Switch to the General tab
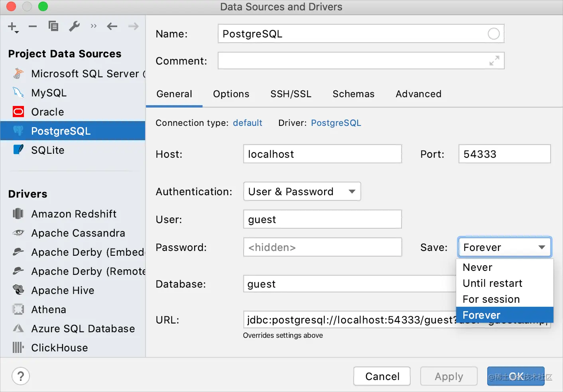 174,94
